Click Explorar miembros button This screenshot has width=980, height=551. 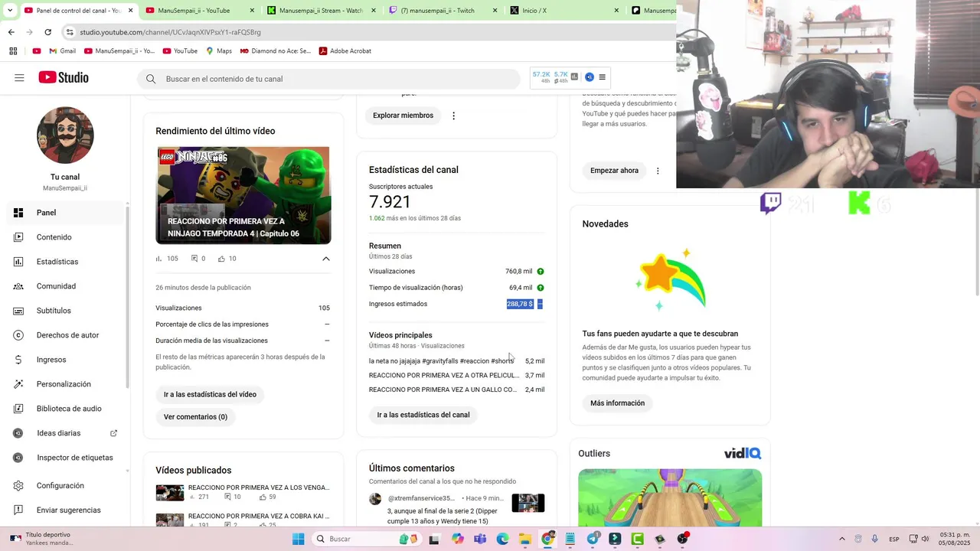(x=403, y=116)
